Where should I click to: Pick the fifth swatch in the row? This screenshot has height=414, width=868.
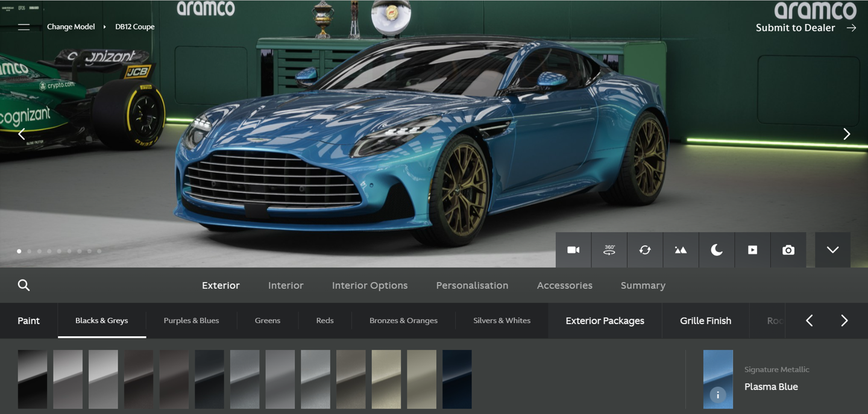174,380
